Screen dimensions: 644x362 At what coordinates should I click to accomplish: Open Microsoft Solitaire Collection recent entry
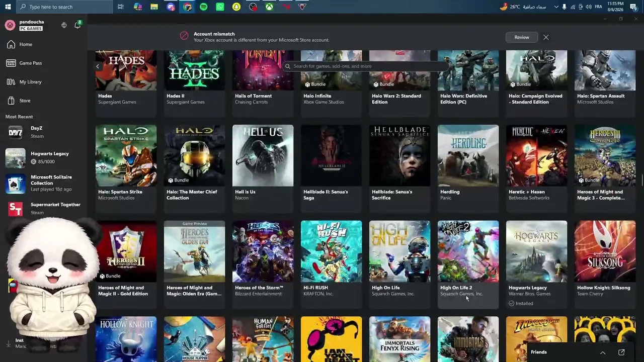coord(43,183)
